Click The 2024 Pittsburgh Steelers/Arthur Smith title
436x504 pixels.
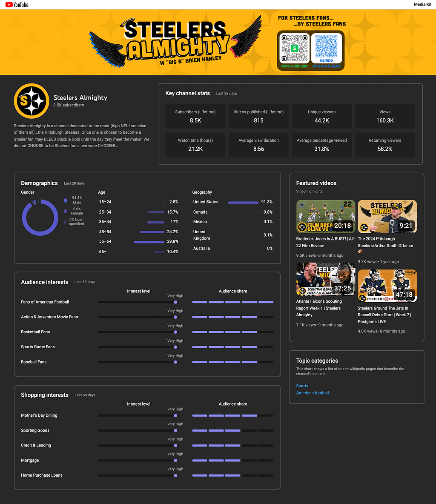[385, 245]
